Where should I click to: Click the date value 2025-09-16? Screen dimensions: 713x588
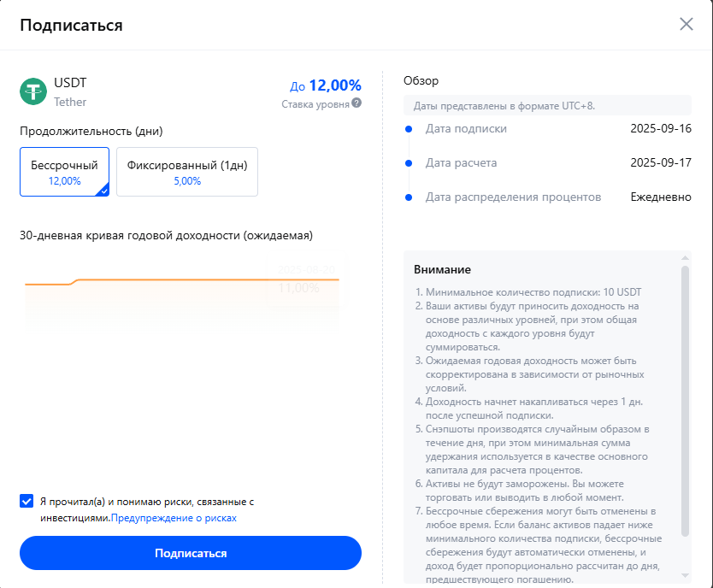[x=661, y=128]
